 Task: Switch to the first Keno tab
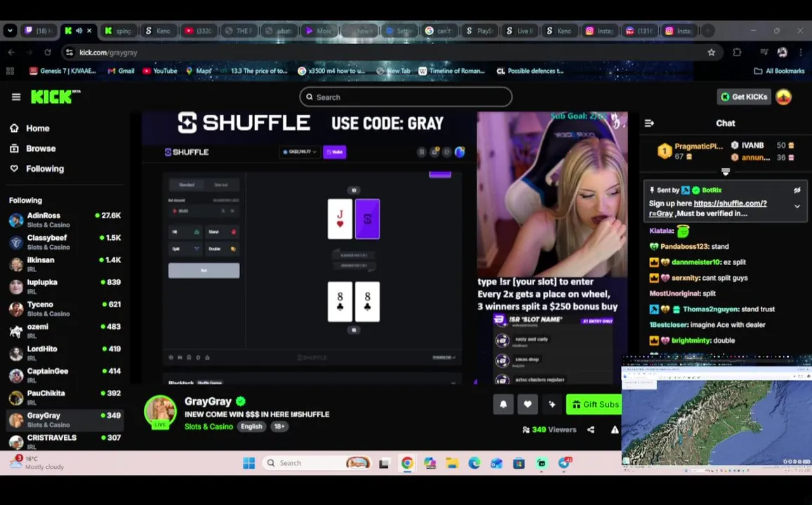click(x=158, y=31)
